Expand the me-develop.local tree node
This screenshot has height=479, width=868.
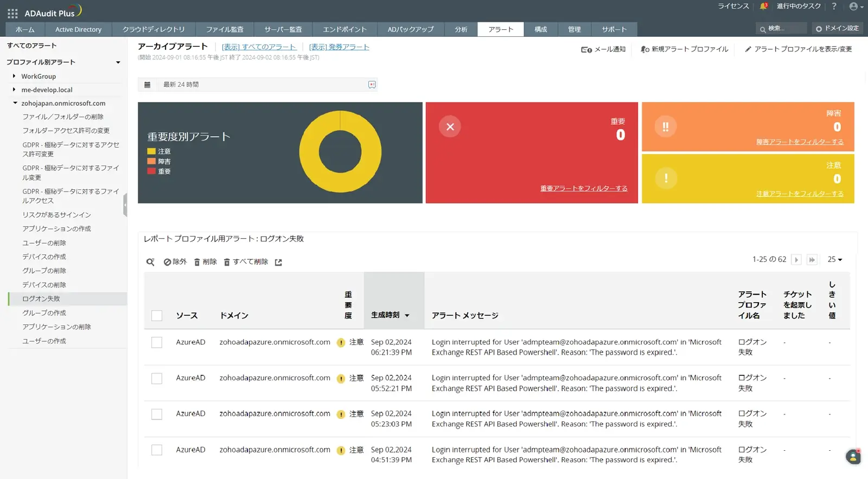point(14,90)
